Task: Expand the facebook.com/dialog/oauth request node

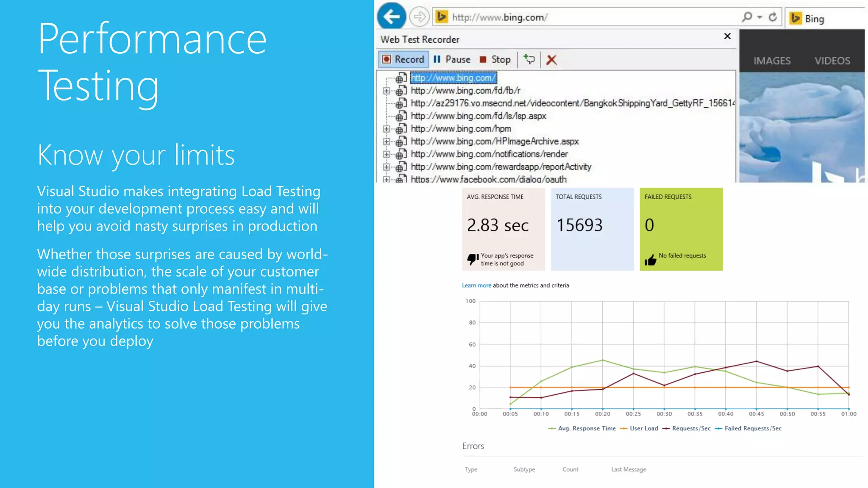Action: [386, 179]
